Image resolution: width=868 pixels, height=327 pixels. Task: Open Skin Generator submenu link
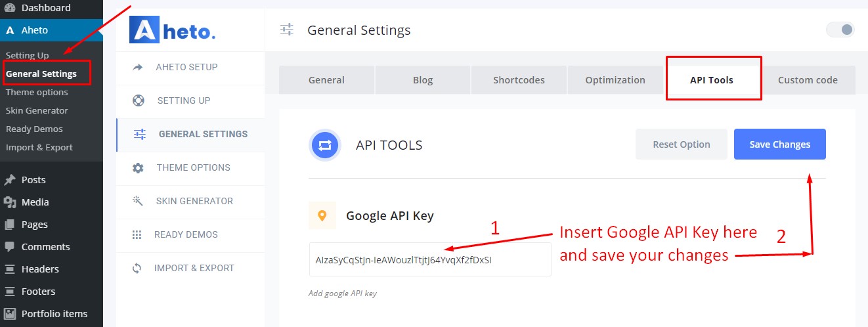37,110
